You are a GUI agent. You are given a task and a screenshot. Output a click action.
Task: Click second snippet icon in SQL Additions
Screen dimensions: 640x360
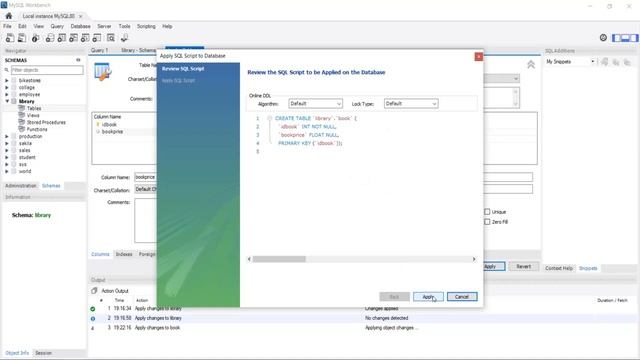click(x=616, y=62)
